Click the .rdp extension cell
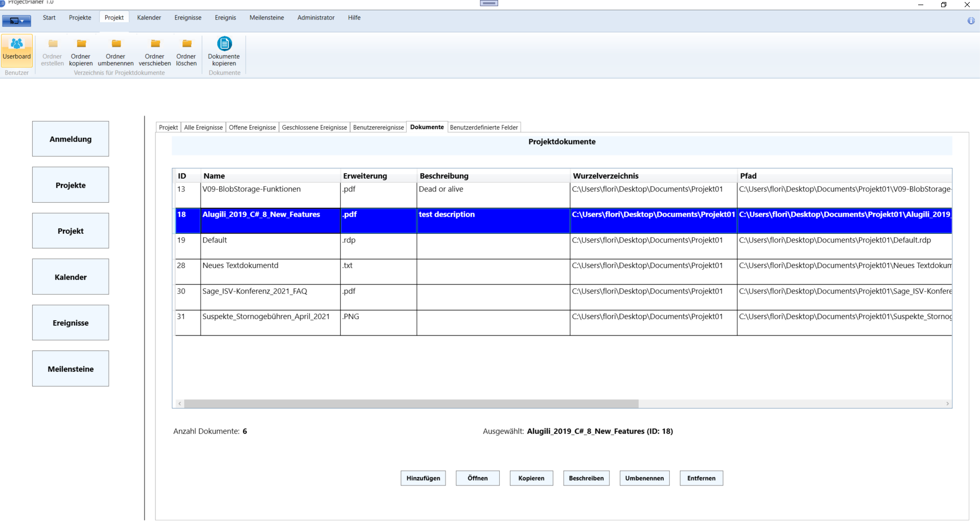This screenshot has width=980, height=530. point(379,246)
